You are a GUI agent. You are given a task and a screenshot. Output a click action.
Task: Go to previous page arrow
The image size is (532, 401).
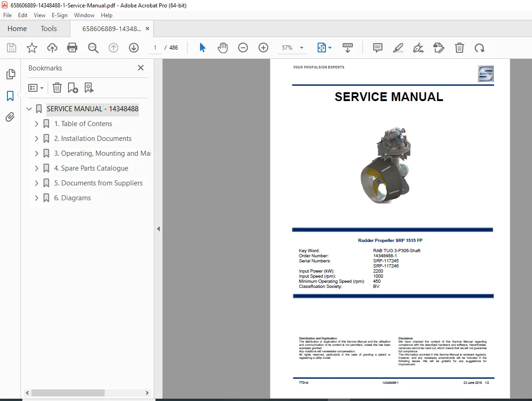[x=113, y=48]
